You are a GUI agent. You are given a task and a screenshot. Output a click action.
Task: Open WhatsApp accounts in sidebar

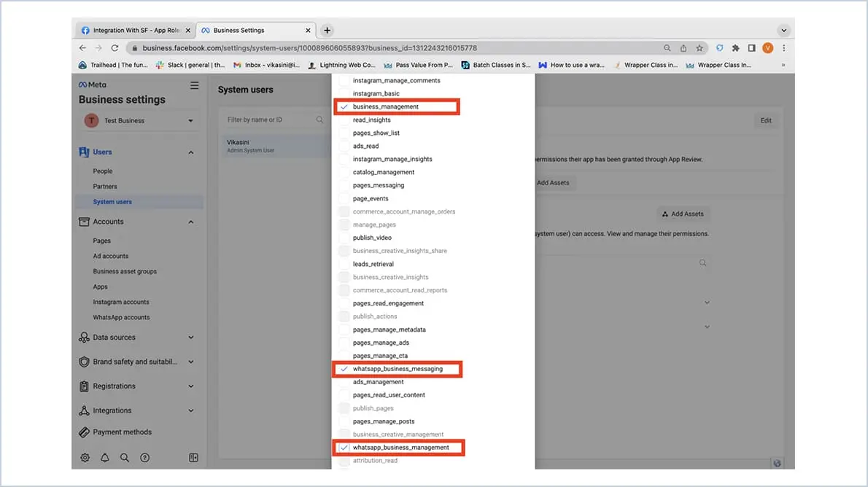click(121, 318)
